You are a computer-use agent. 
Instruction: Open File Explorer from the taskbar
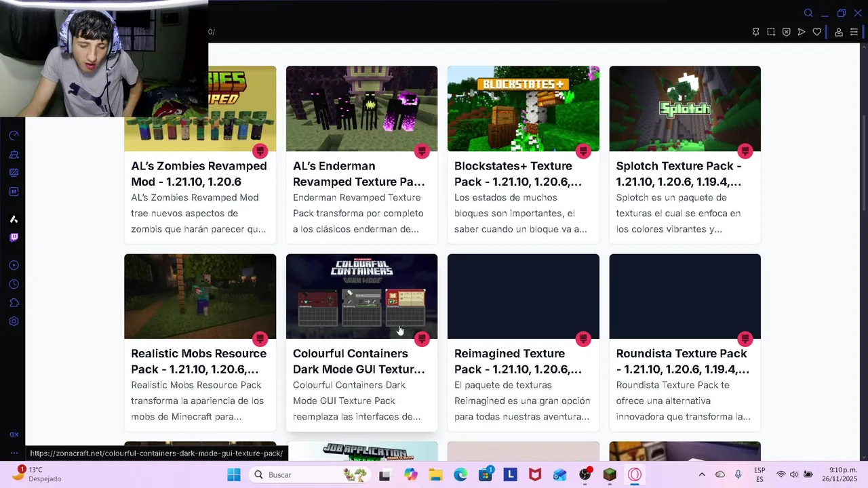pyautogui.click(x=435, y=474)
